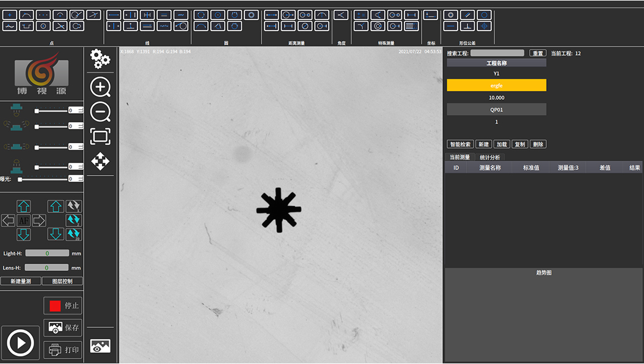Select highlighted project row ergfe
644x364 pixels.
click(x=497, y=86)
